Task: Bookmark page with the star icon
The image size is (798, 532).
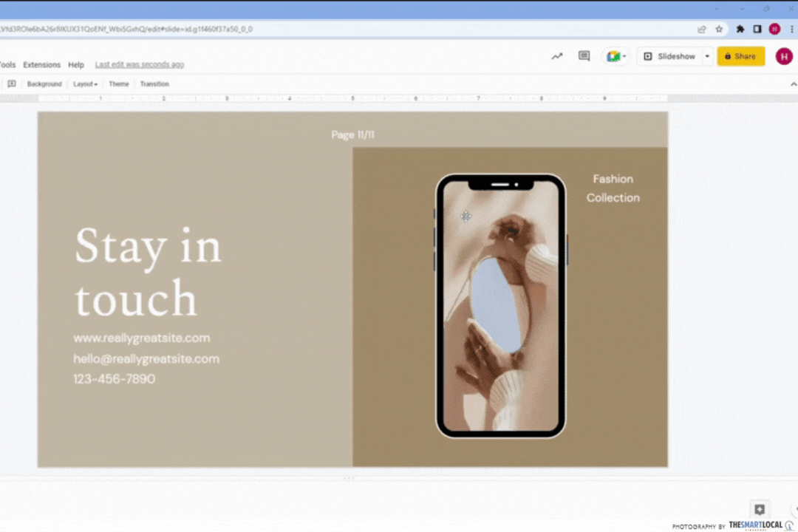Action: tap(719, 30)
